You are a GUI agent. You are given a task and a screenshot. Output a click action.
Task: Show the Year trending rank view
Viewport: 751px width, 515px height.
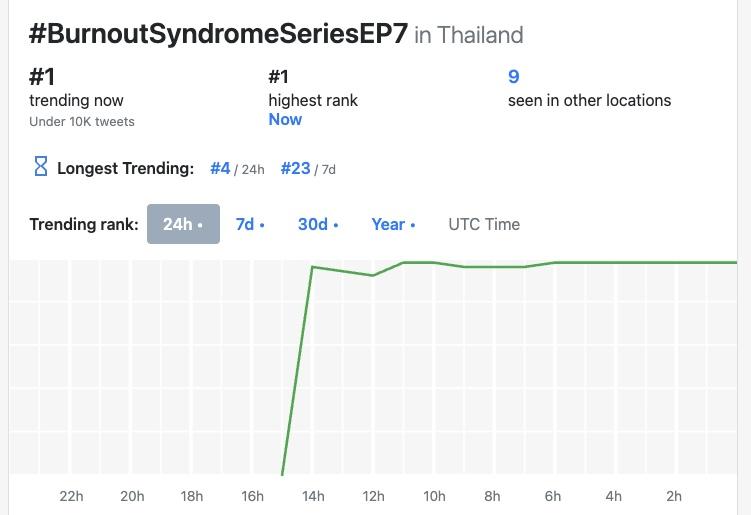393,224
